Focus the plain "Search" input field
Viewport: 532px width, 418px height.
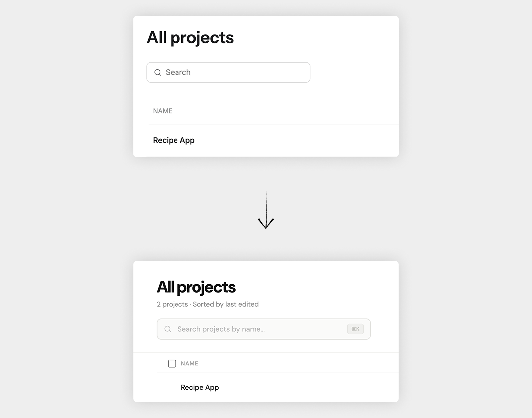tap(234, 72)
